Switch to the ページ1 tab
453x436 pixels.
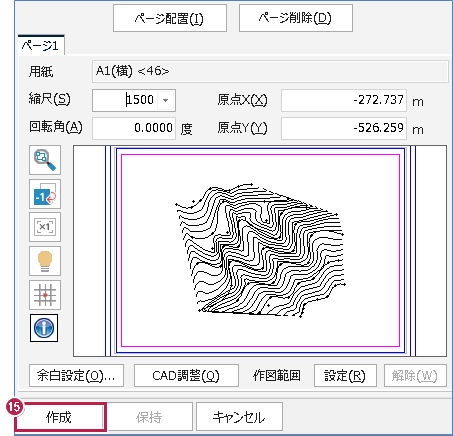pos(40,45)
